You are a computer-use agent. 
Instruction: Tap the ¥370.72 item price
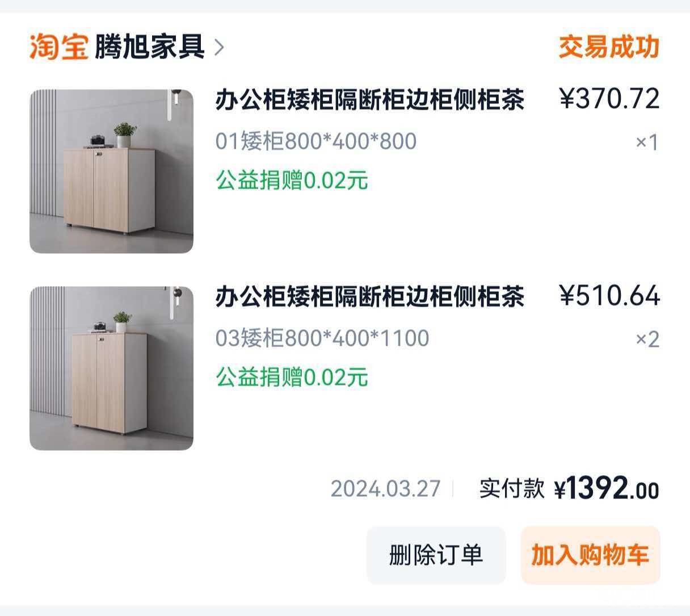[x=609, y=99]
